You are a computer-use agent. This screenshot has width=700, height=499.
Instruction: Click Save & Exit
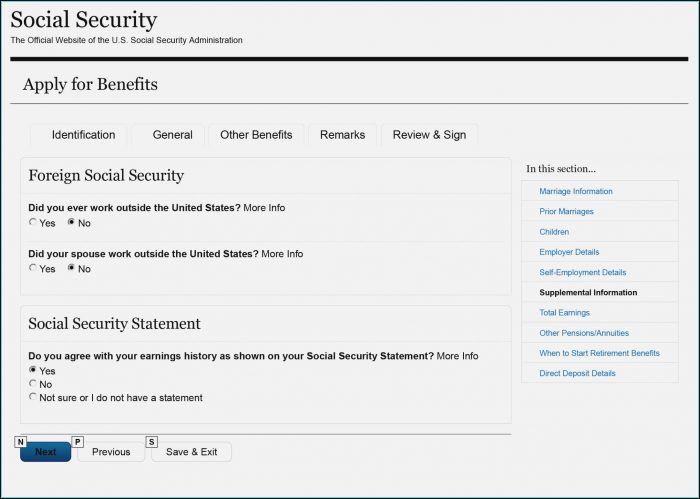192,452
